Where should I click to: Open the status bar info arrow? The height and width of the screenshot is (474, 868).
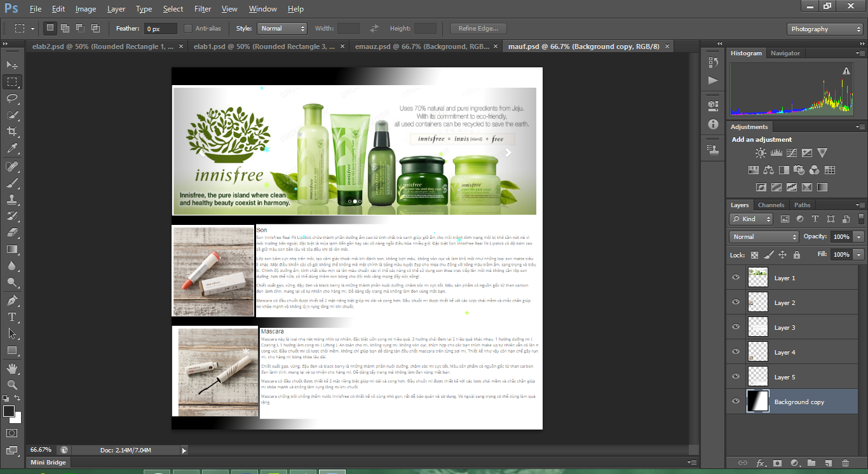[x=184, y=450]
